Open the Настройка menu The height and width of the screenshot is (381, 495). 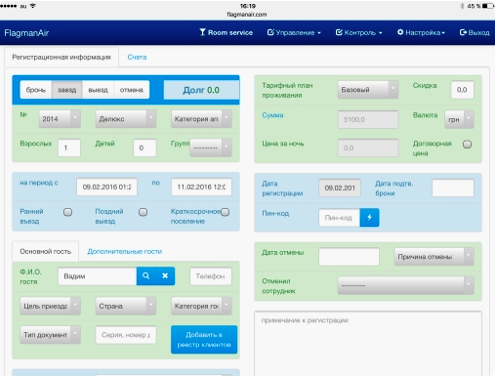point(421,32)
